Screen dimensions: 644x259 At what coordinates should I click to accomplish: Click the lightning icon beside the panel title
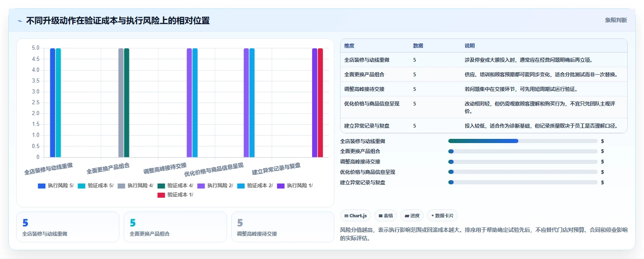20,21
